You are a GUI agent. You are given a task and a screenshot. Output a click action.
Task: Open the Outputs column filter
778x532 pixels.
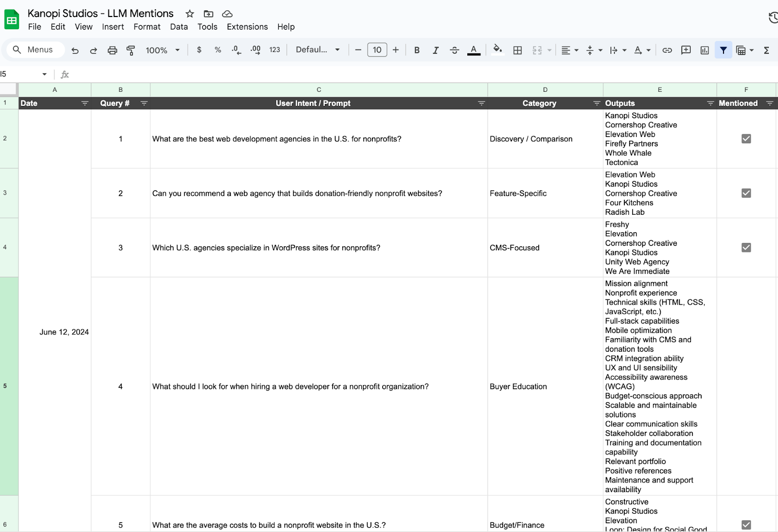tap(710, 103)
